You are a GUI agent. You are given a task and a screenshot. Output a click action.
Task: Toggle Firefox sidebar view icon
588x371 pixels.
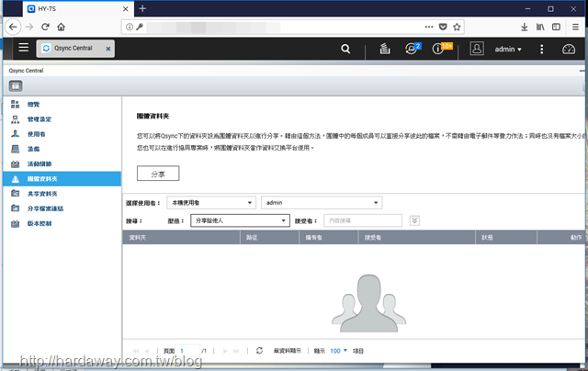point(556,27)
